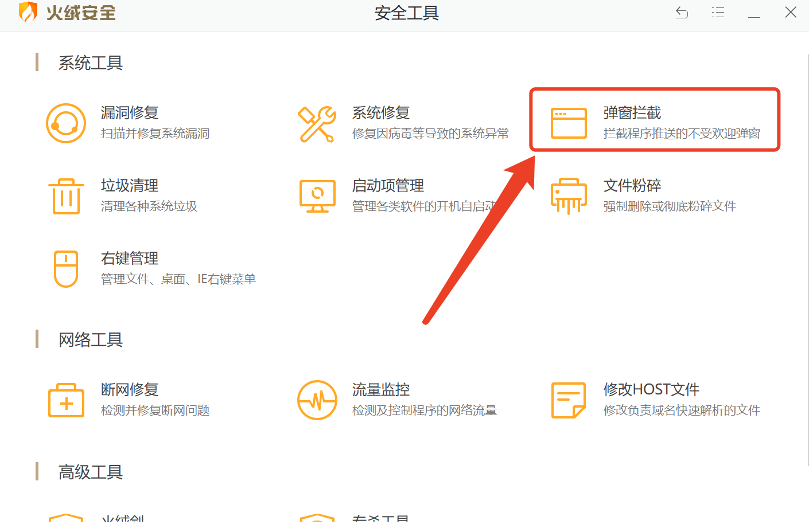Click description 扫描并修复系统漏洞
The image size is (809, 532).
pos(155,134)
